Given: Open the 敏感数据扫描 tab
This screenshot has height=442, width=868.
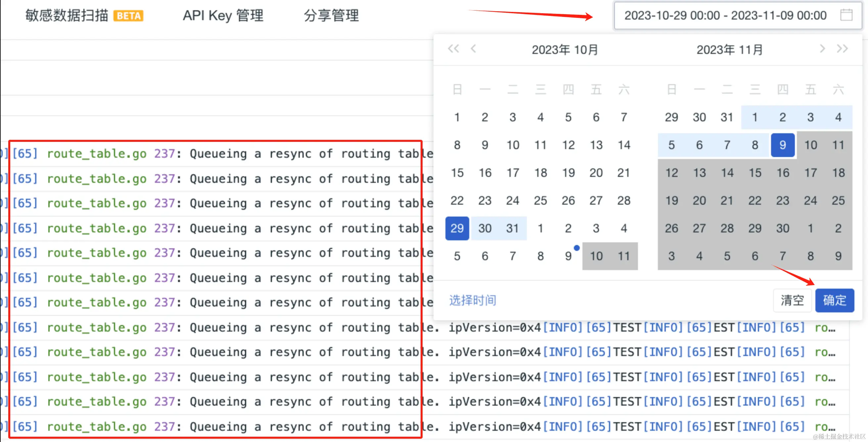Looking at the screenshot, I should [x=67, y=16].
